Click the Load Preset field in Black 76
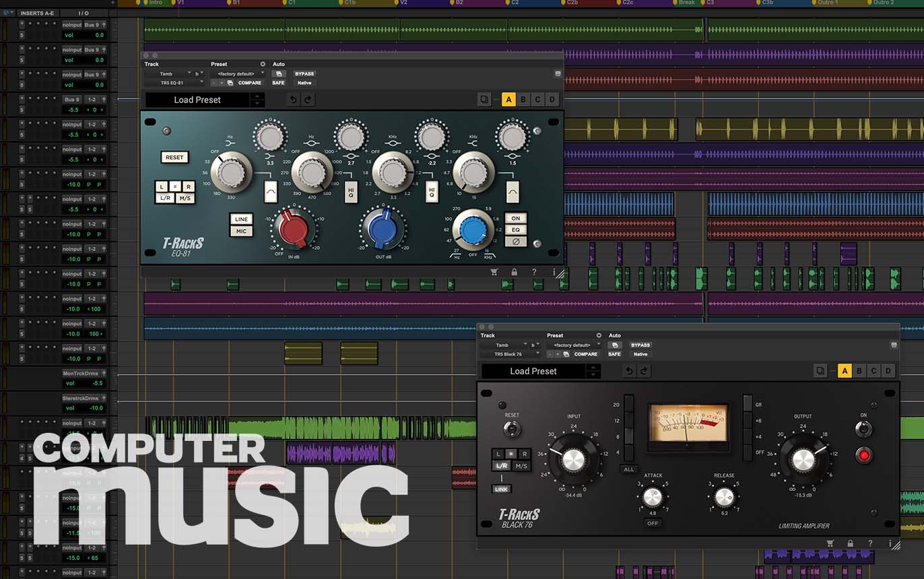 point(533,371)
